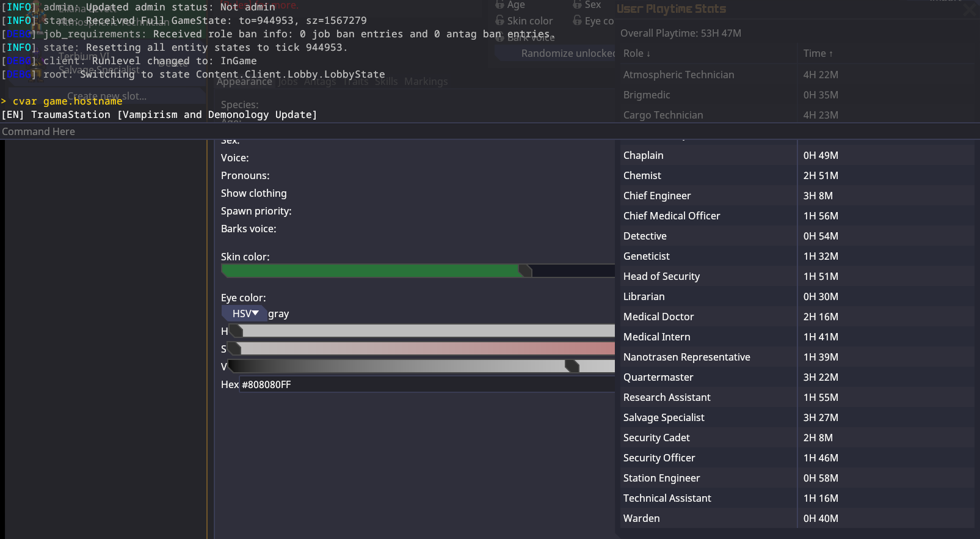Click the Warden time value 0H 40M
This screenshot has height=539, width=980.
[821, 518]
